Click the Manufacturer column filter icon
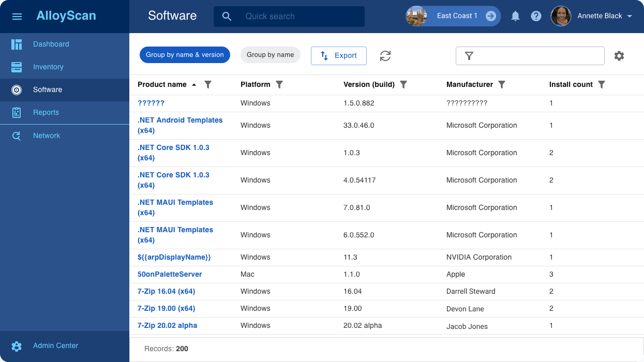This screenshot has width=644, height=362. click(x=502, y=84)
